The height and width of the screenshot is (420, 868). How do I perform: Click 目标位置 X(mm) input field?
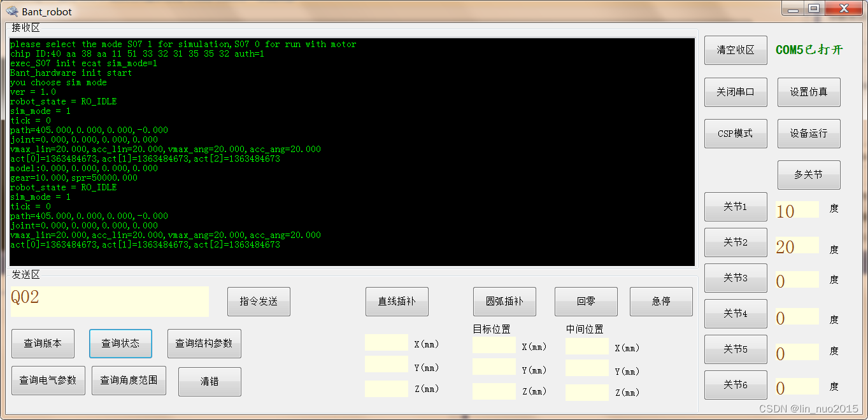494,346
